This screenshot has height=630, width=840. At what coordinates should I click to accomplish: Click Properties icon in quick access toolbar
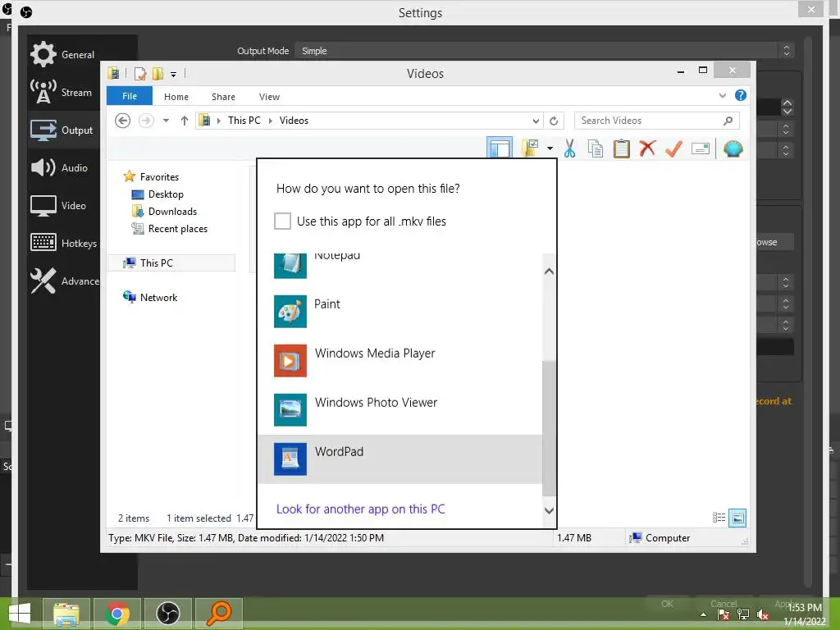click(139, 73)
